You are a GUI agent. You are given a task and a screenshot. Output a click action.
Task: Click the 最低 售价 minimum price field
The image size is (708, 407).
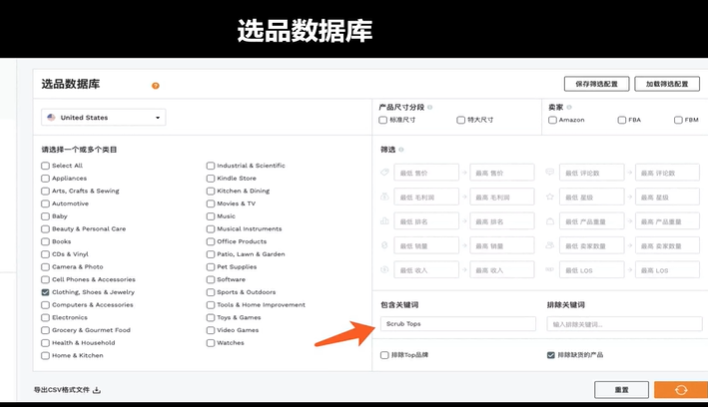click(426, 173)
